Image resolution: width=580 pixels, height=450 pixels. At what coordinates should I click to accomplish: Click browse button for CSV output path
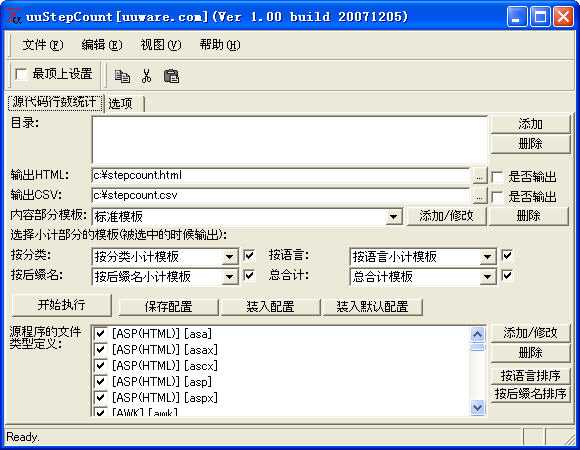(x=479, y=197)
